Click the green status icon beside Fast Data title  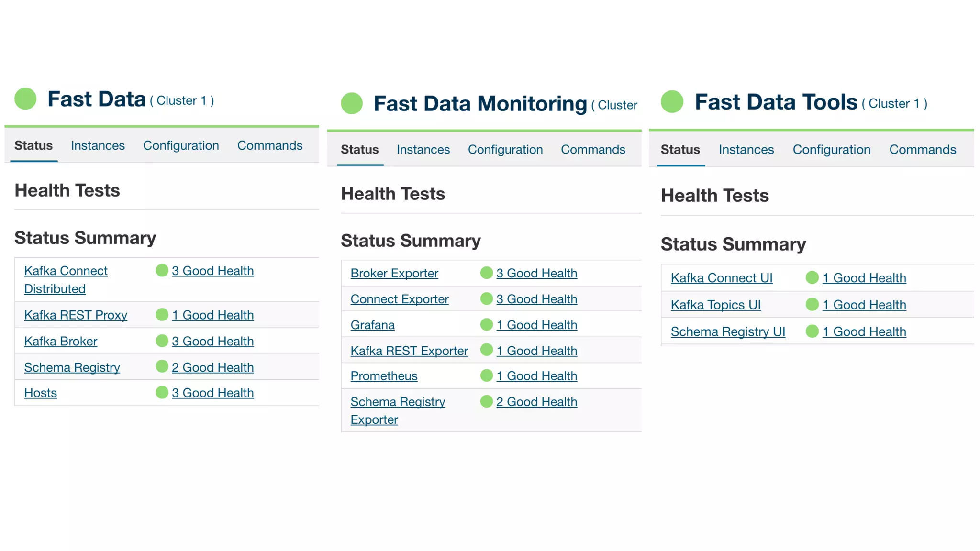click(25, 99)
